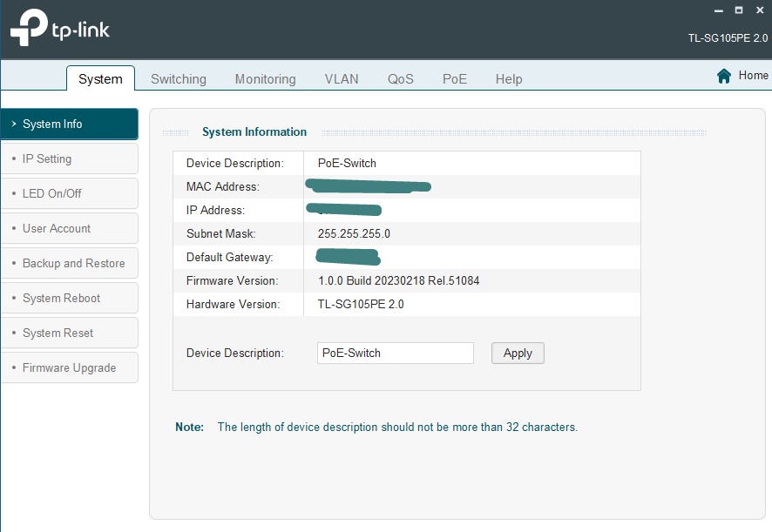
Task: Click the Device Description text field
Action: tap(395, 354)
